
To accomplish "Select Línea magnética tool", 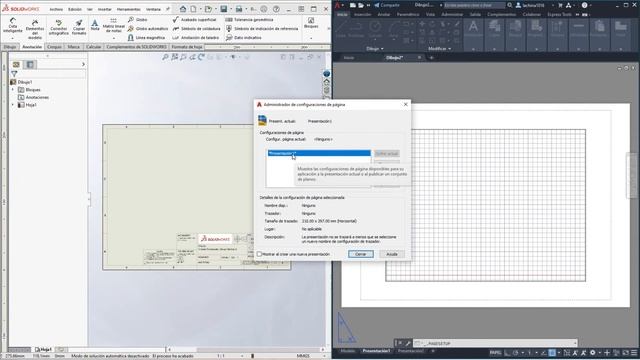I will 146,38.
